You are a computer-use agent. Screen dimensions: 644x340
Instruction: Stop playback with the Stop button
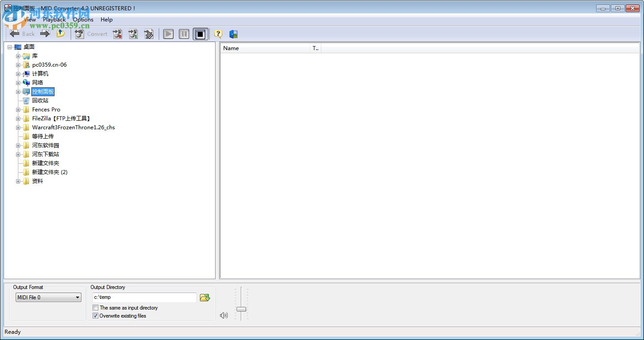point(200,34)
